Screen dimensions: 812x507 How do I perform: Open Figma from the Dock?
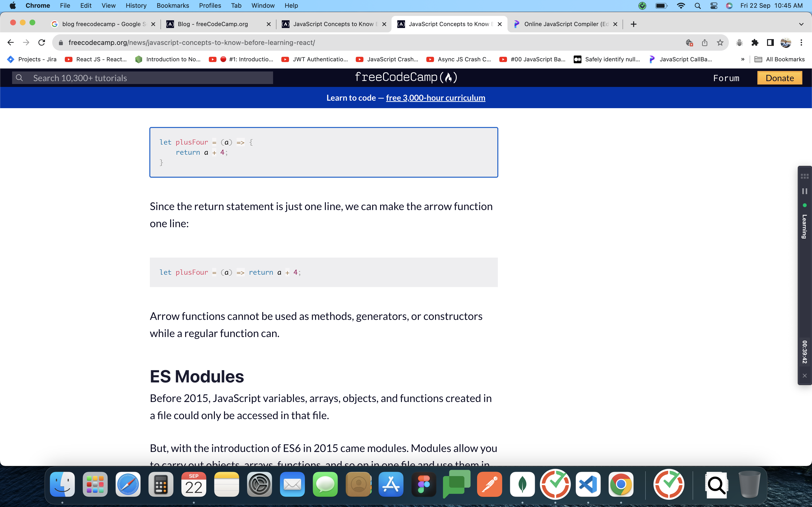tap(423, 484)
